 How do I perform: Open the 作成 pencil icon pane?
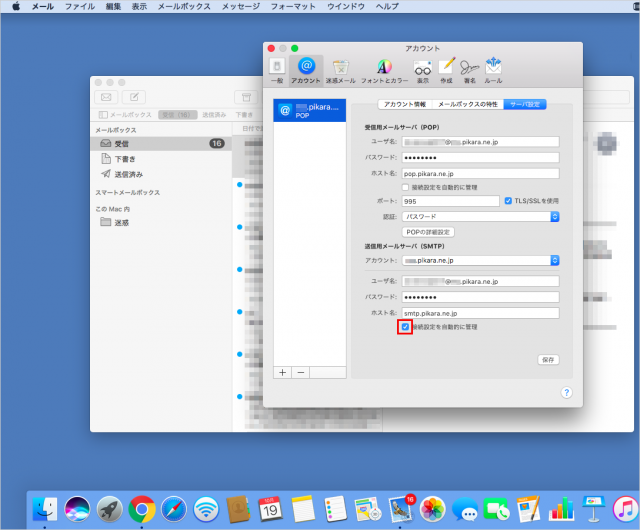[447, 71]
